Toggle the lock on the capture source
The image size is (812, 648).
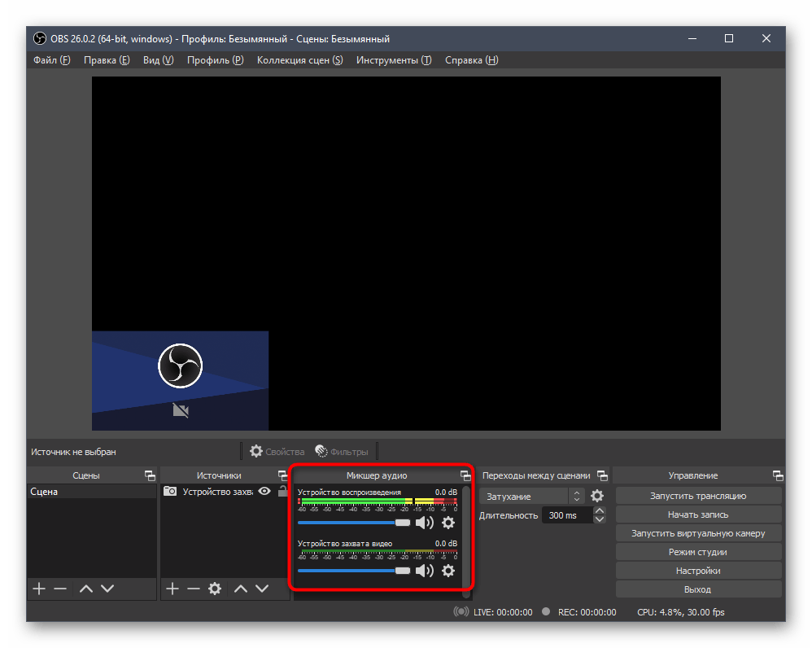tap(282, 491)
